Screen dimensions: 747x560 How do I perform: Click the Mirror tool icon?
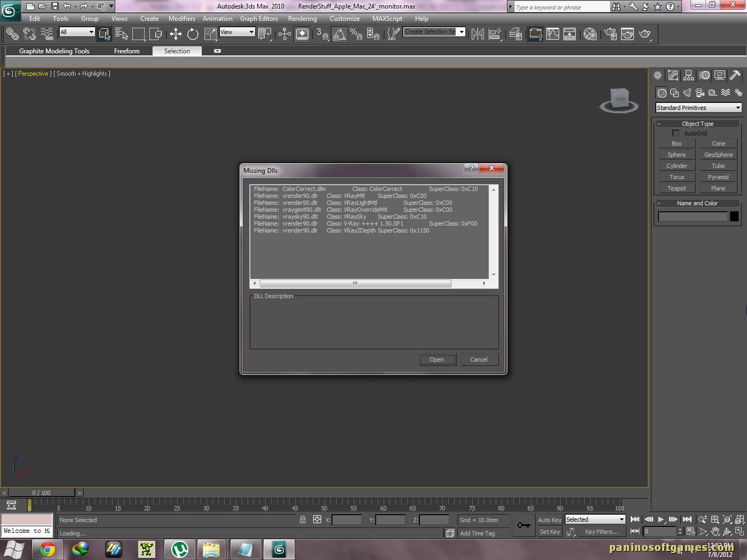point(478,34)
